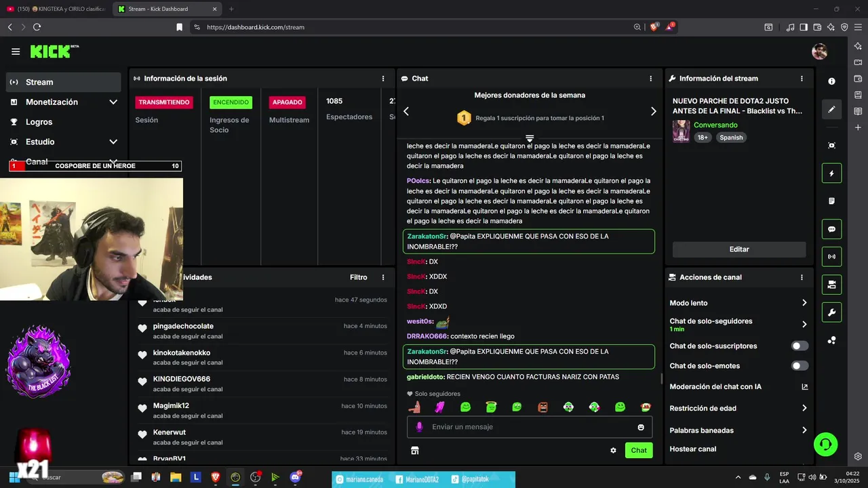
Task: Click the green Chat send button
Action: 639,450
